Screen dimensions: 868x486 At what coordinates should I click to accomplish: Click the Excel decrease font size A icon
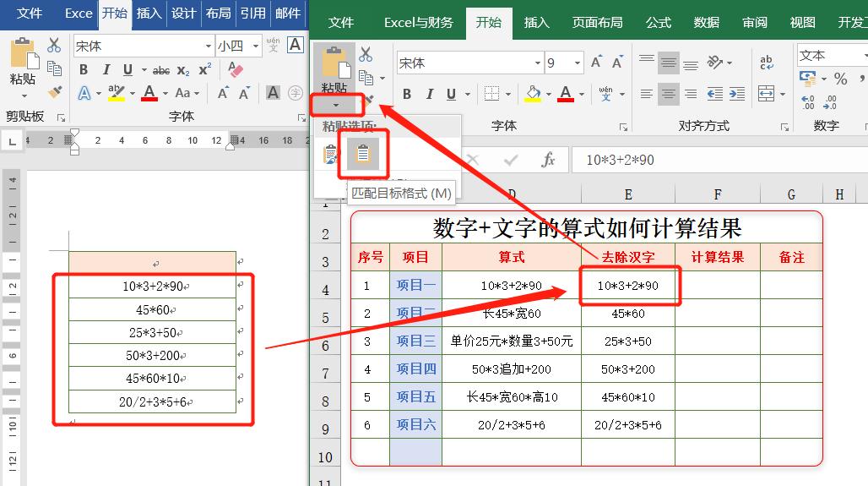[x=617, y=62]
